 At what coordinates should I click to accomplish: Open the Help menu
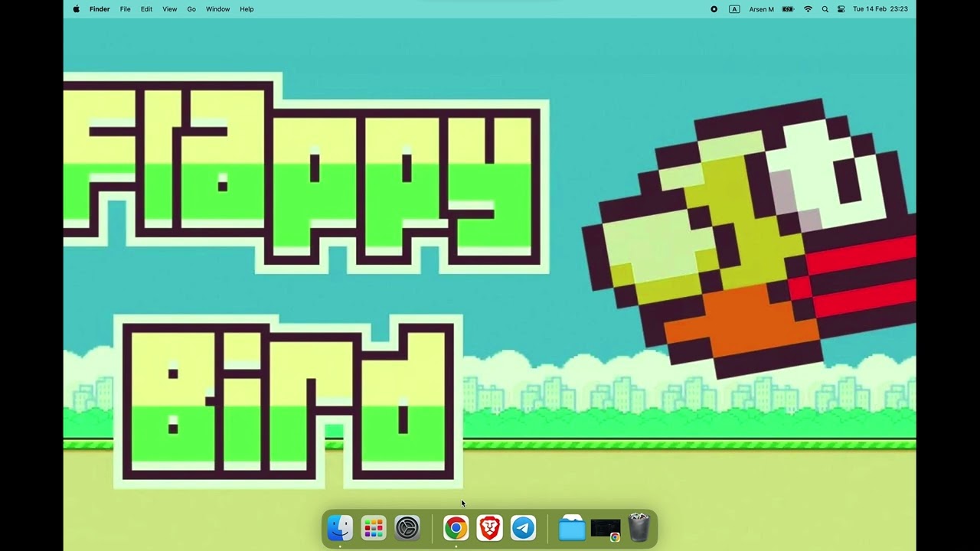(x=247, y=9)
